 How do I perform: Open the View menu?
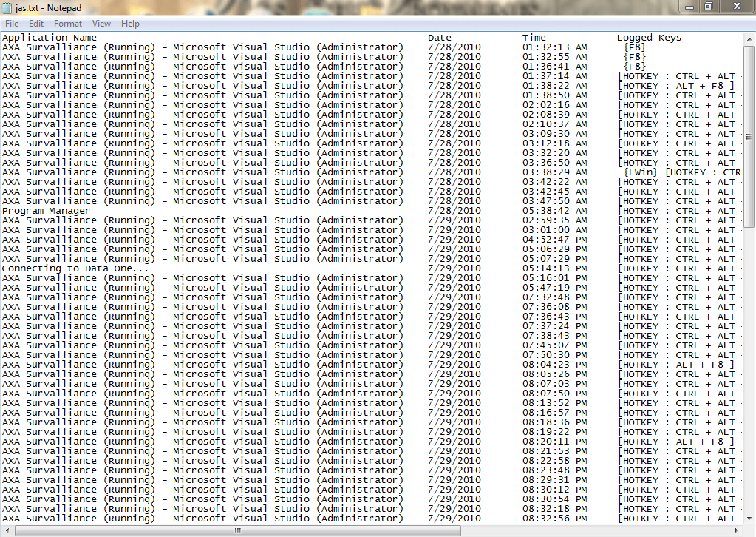[x=102, y=24]
